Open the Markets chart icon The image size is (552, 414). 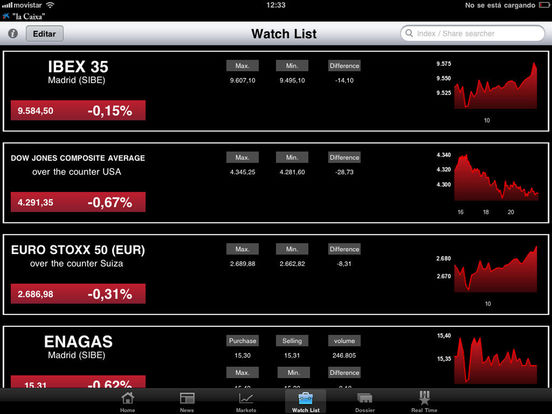pyautogui.click(x=246, y=399)
